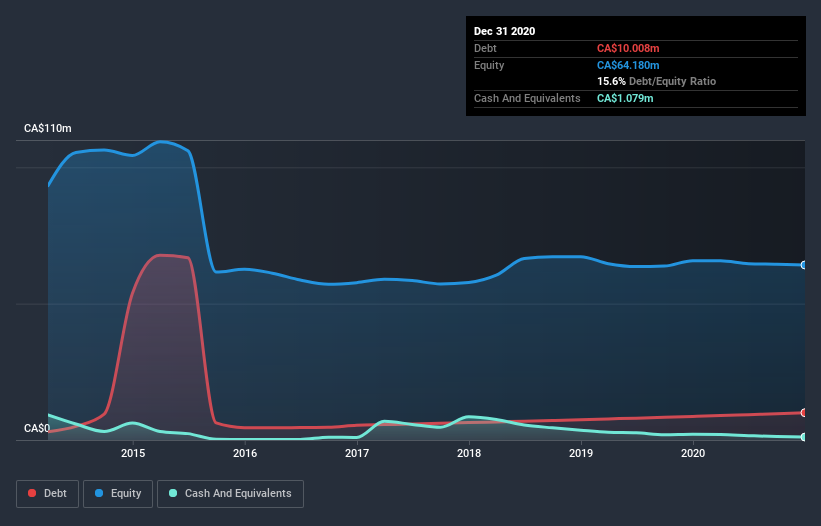Click the 2017 x-axis label
This screenshot has height=526, width=821.
click(357, 453)
